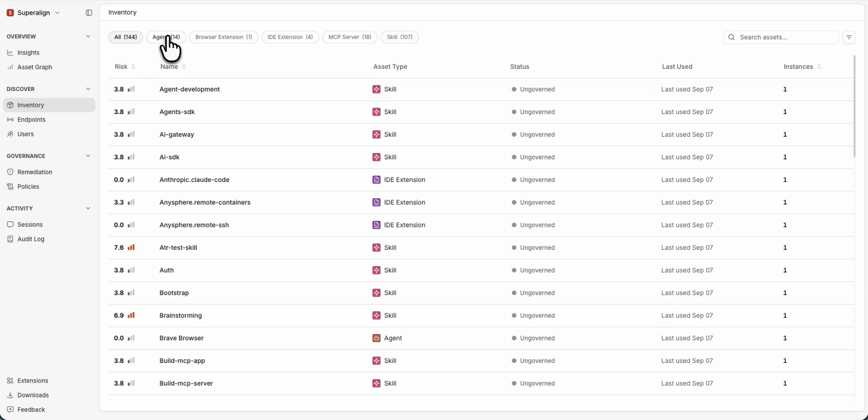Click the Status column header
Image resolution: width=868 pixels, height=420 pixels.
coord(520,67)
